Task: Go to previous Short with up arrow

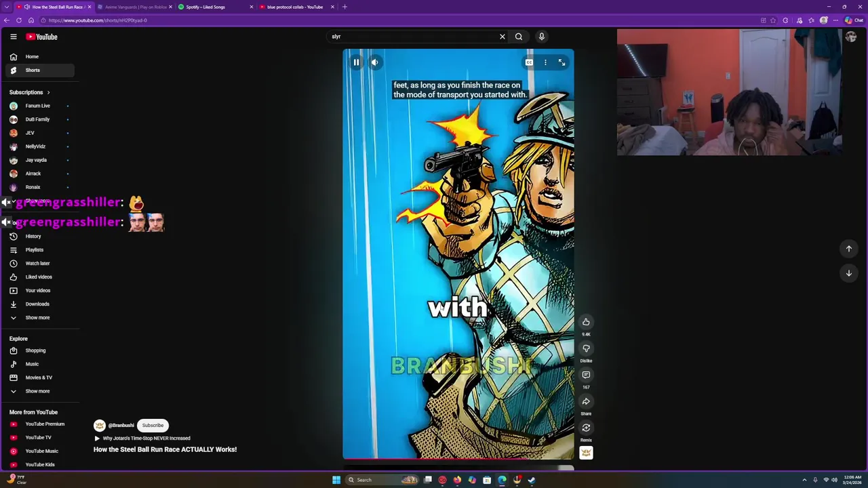Action: [x=849, y=249]
